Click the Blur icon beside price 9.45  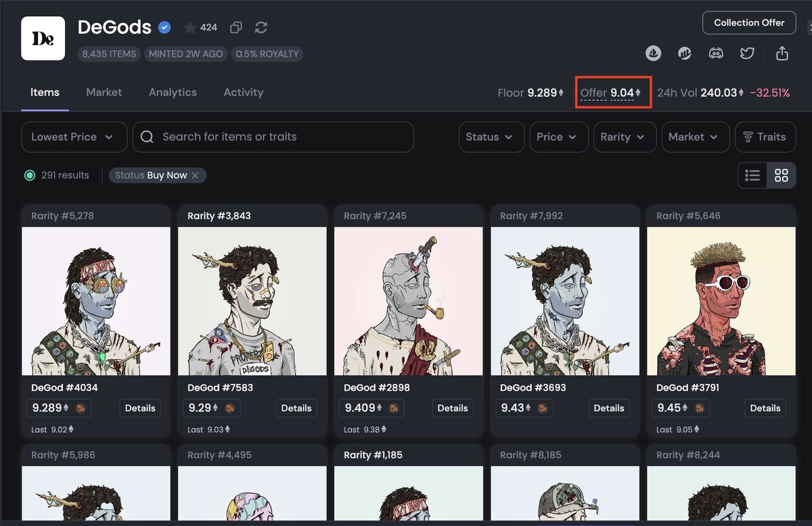698,408
